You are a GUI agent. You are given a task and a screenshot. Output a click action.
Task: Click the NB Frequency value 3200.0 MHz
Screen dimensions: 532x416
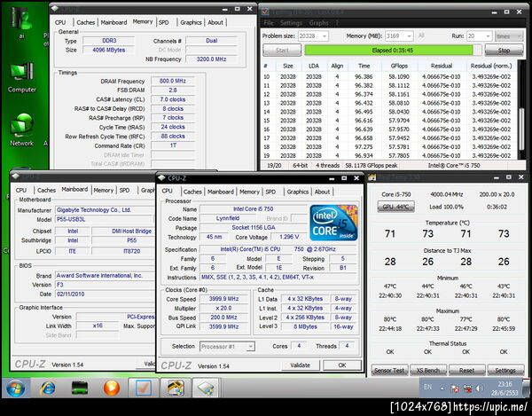tap(211, 59)
